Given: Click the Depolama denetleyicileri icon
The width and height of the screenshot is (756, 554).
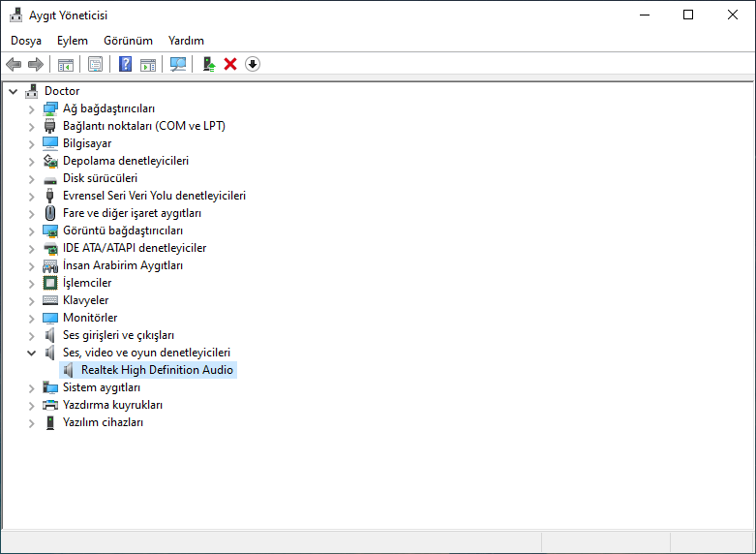Looking at the screenshot, I should (50, 161).
